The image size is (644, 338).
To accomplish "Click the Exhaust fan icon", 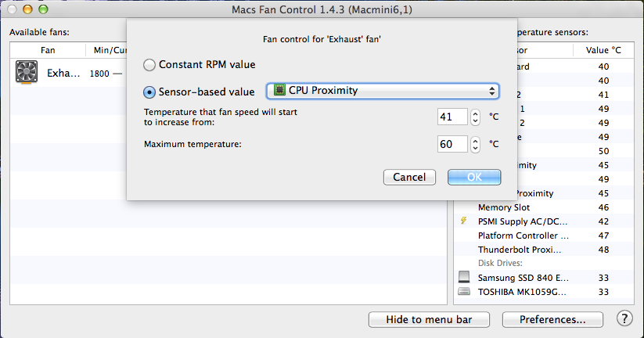I will pyautogui.click(x=27, y=72).
